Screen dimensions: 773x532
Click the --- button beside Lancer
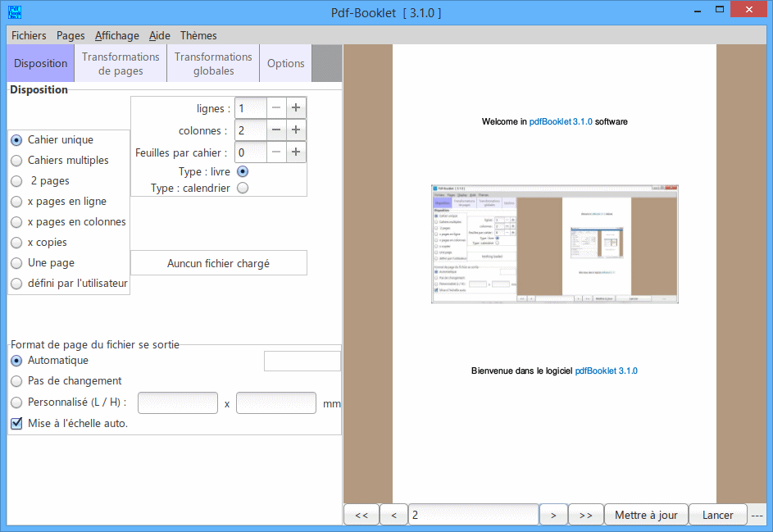757,515
